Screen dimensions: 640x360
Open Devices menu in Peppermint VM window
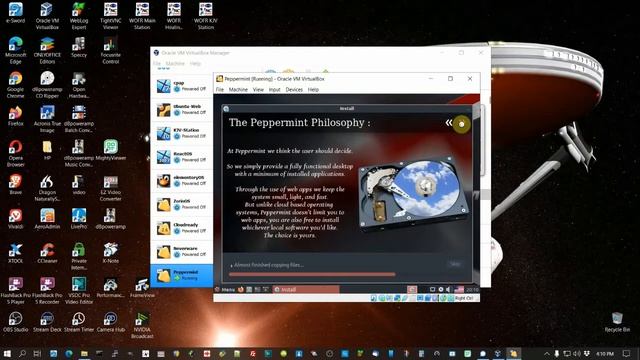(x=294, y=89)
